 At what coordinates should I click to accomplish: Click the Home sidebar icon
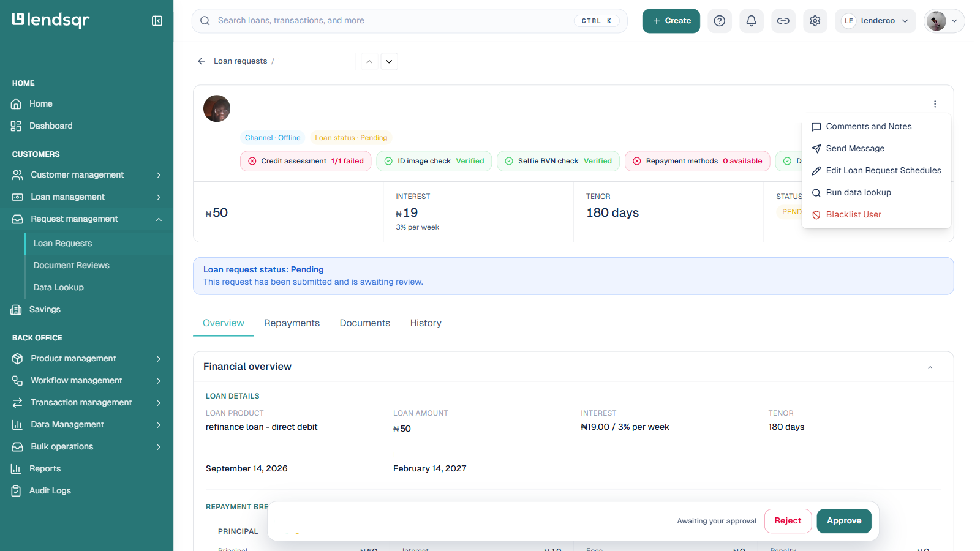point(17,104)
